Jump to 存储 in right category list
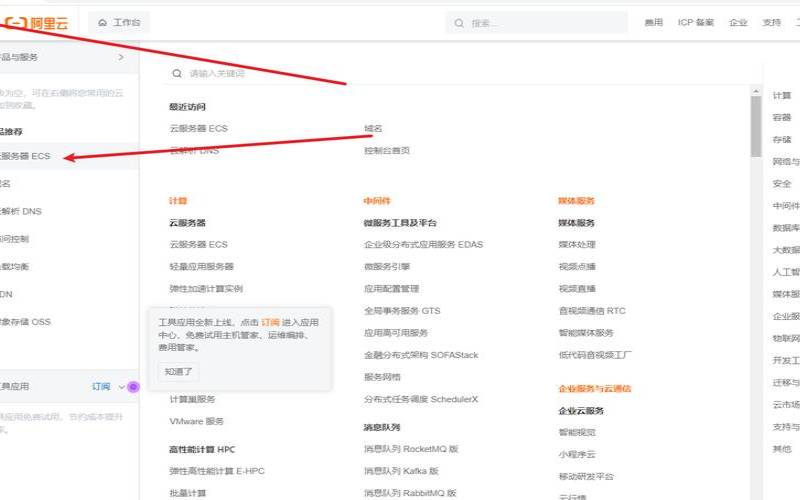Screen dimensions: 800x500 point(782,139)
